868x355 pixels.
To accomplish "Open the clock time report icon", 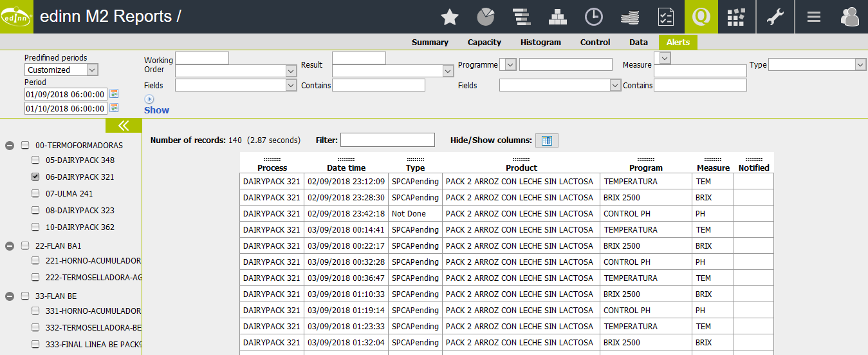I will click(x=593, y=17).
